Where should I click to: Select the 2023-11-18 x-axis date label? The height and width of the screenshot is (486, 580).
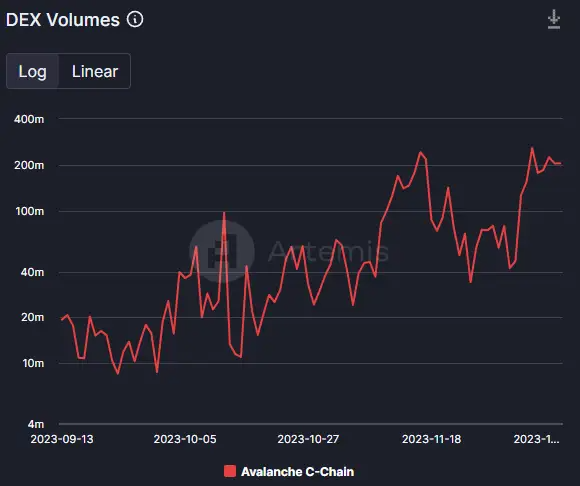(x=431, y=439)
